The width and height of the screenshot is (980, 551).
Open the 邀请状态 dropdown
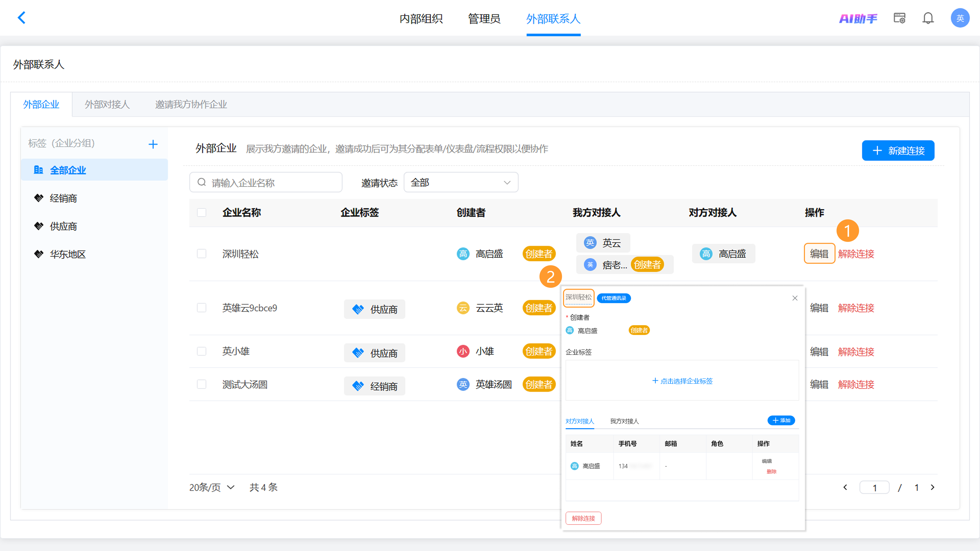[x=461, y=183]
